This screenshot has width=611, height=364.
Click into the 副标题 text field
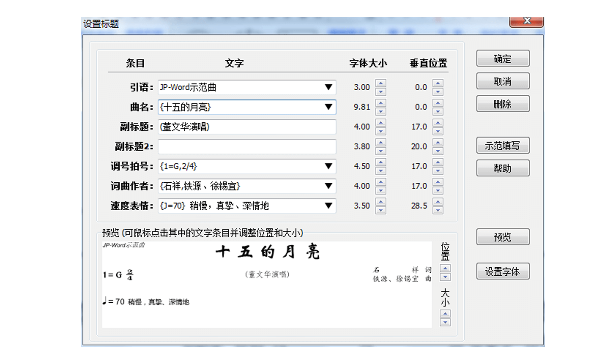point(247,127)
